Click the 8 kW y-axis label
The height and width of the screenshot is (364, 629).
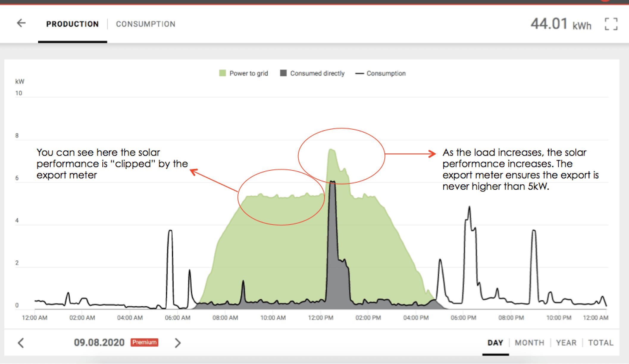17,136
